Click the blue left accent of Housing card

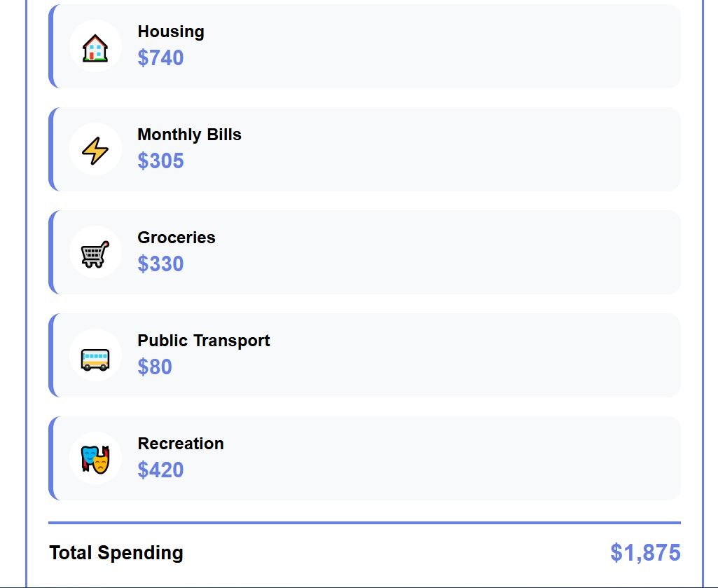pyautogui.click(x=50, y=46)
